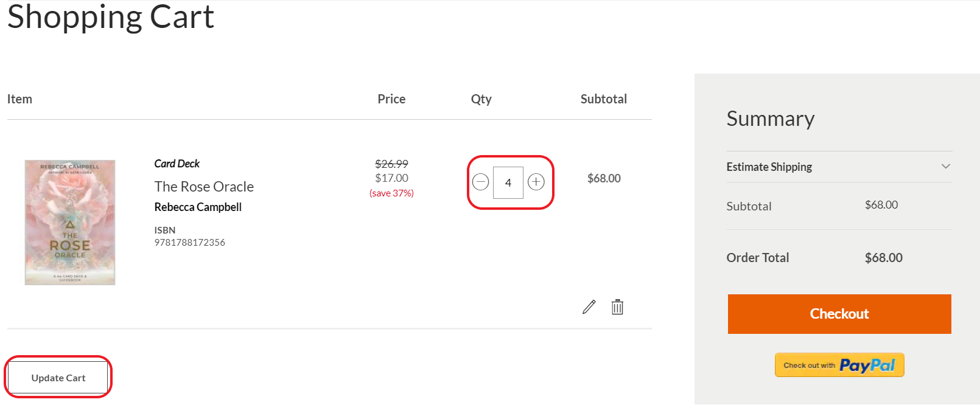Click the Estimate Shipping label

(x=769, y=167)
